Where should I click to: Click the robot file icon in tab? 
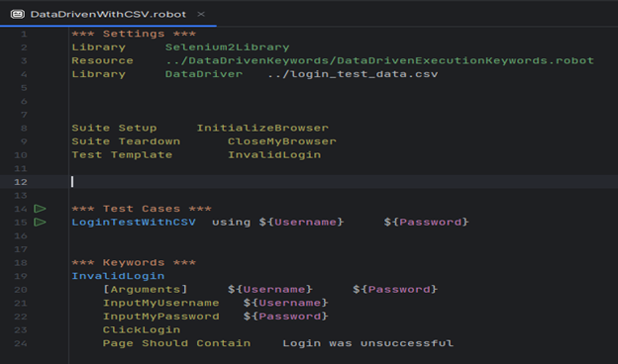click(x=18, y=14)
